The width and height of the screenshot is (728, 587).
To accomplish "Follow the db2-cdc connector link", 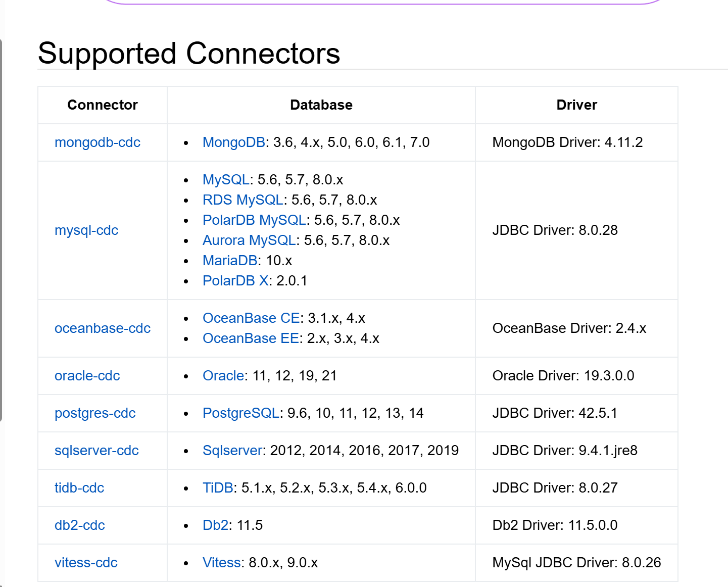I will (79, 525).
